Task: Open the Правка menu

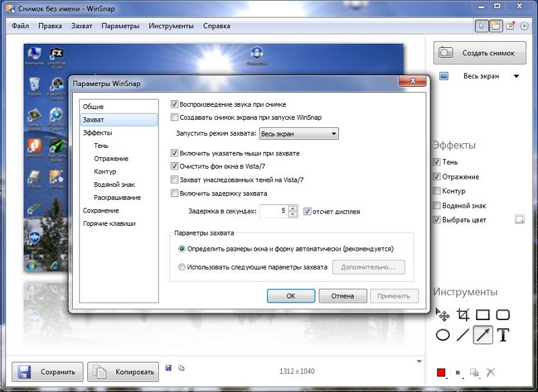Action: 50,26
